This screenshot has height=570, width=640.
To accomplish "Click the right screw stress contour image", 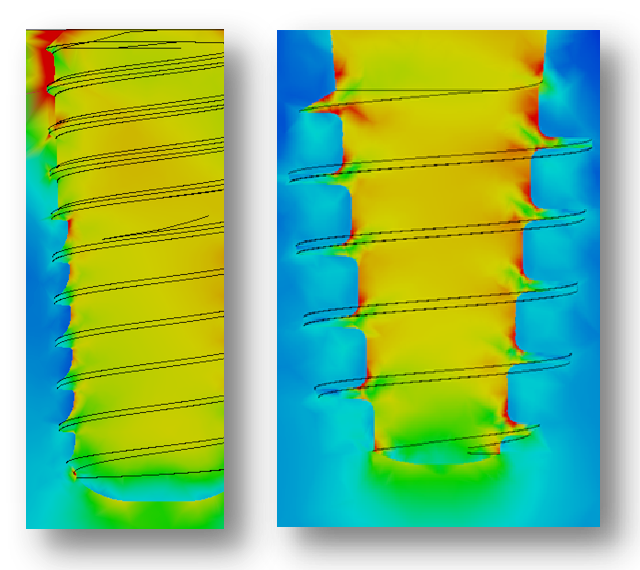I will tap(438, 278).
